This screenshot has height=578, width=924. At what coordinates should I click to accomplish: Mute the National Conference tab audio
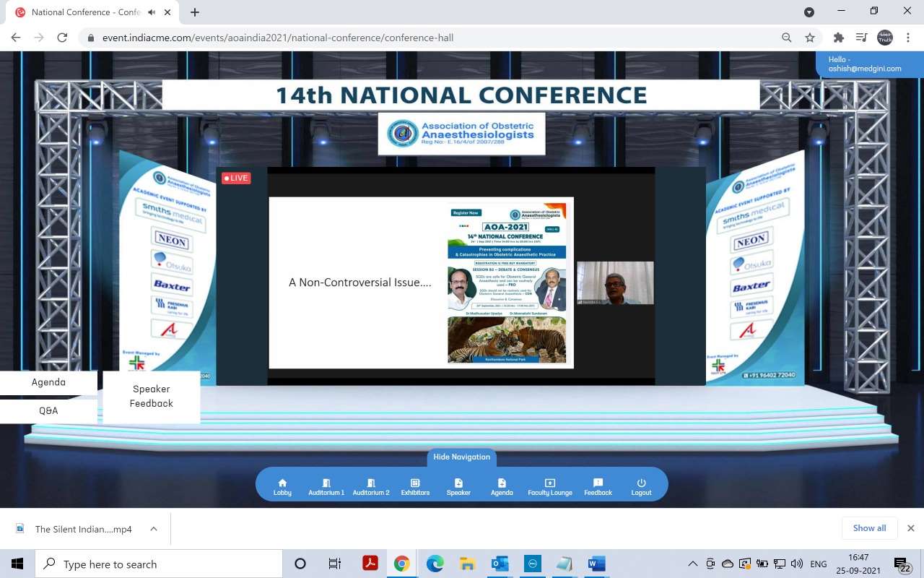(x=152, y=12)
